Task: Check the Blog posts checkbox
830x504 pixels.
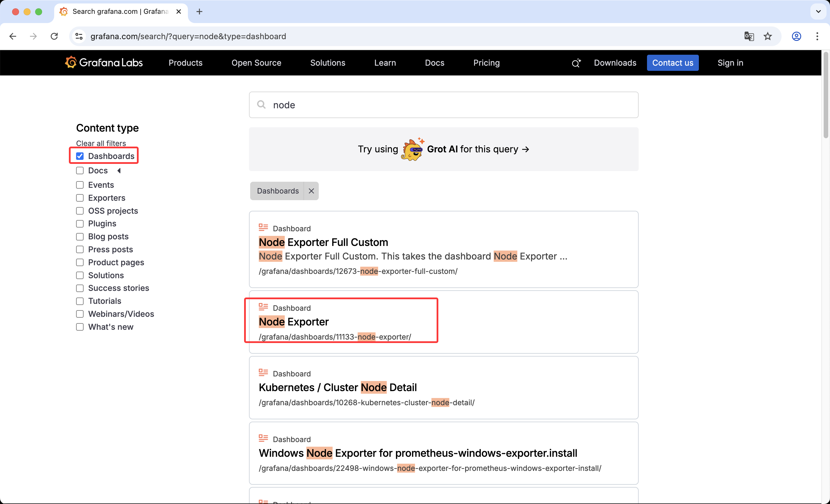Action: pos(80,237)
